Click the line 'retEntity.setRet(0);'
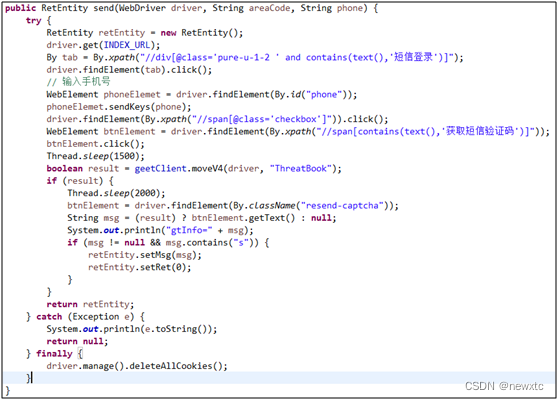Image resolution: width=559 pixels, height=400 pixels. [140, 267]
